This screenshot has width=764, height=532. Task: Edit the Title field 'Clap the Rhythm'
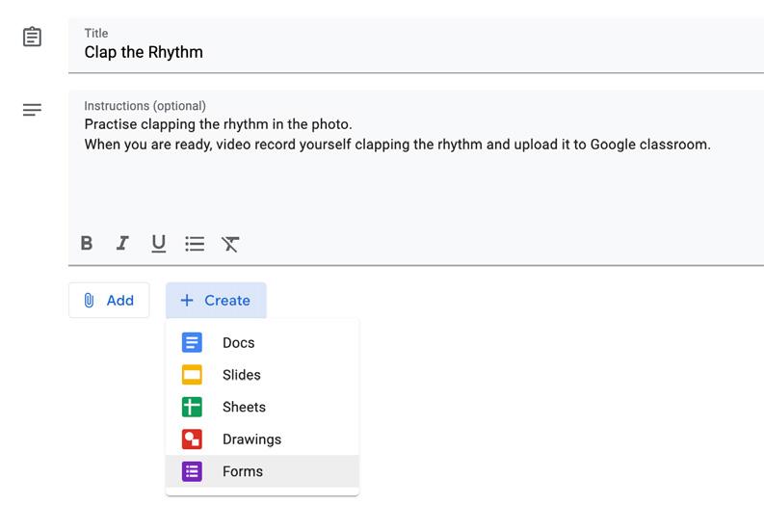pyautogui.click(x=416, y=45)
